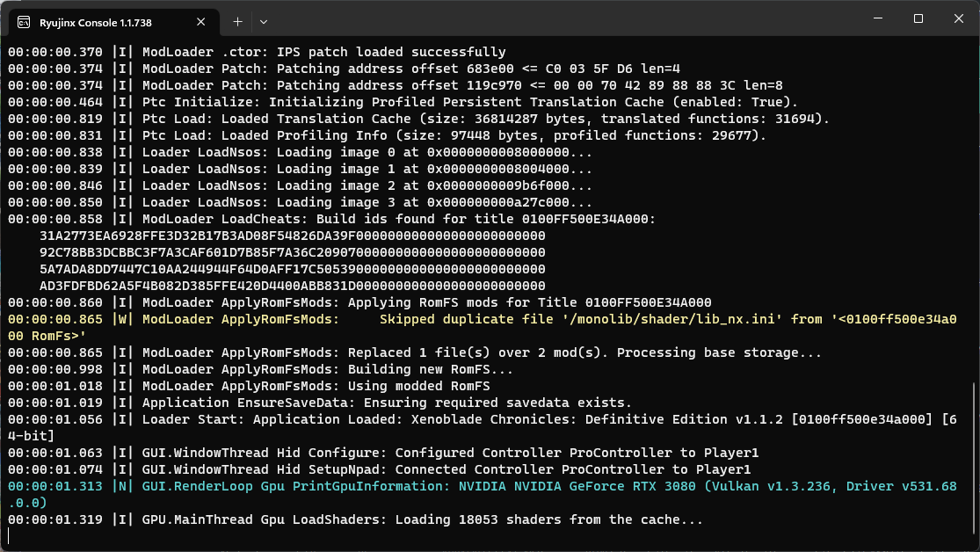The image size is (980, 552).
Task: Click the 'Loading image 1' log line
Action: click(300, 169)
